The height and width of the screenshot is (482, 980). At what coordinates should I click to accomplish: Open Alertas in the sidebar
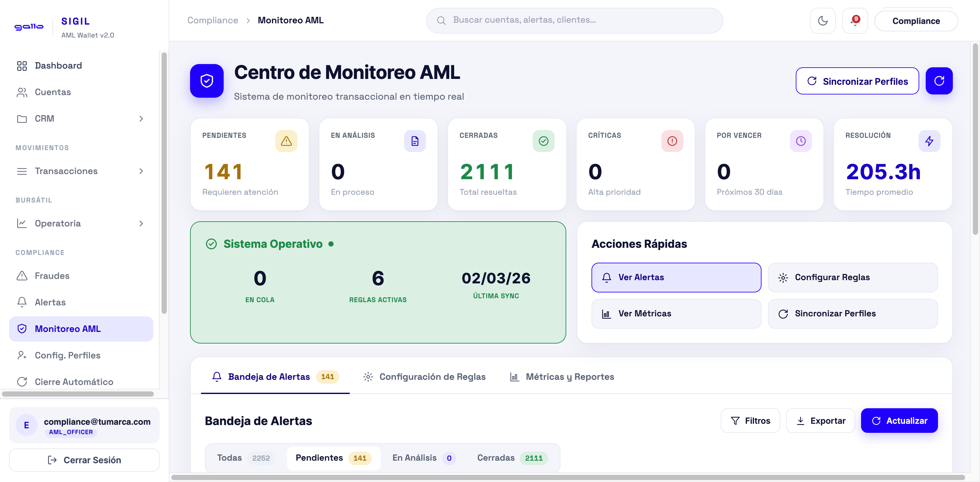81,302
